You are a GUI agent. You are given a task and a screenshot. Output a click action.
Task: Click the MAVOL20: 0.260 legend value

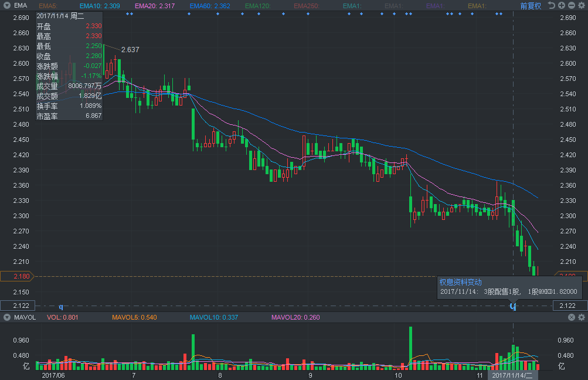point(295,317)
